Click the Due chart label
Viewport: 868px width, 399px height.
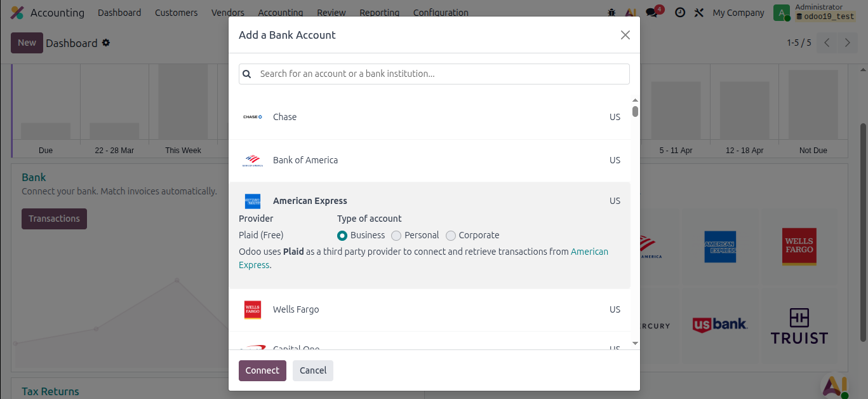(x=46, y=151)
